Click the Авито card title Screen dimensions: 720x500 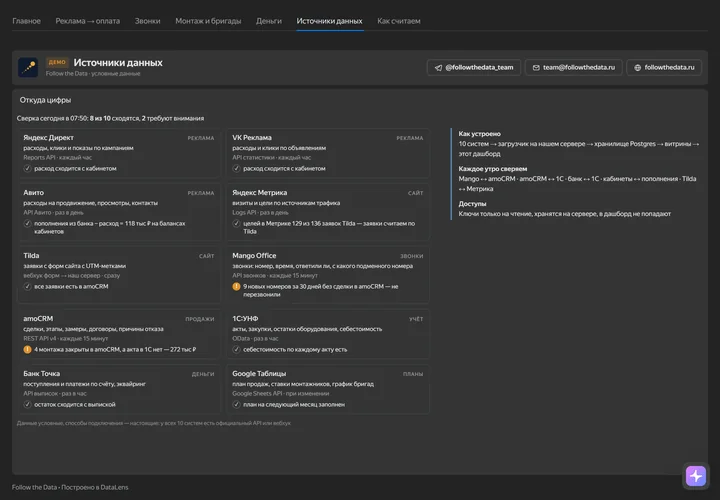(x=34, y=193)
